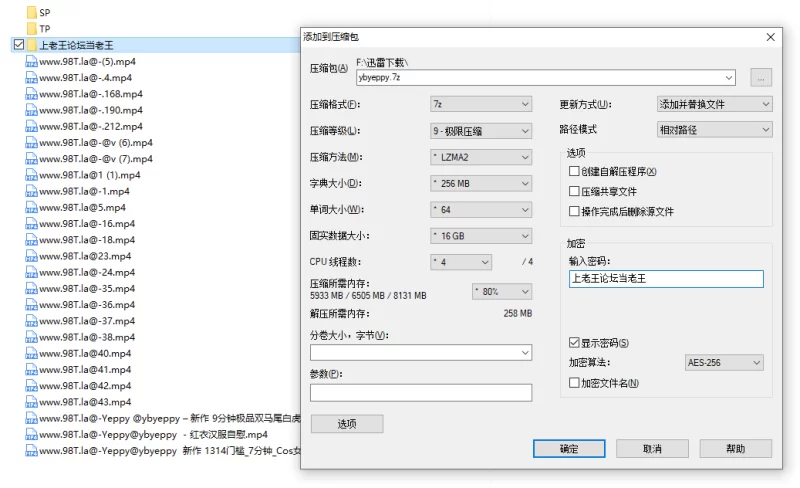Open 压缩格式 dropdown showing 7z
800x488 pixels.
click(x=481, y=104)
